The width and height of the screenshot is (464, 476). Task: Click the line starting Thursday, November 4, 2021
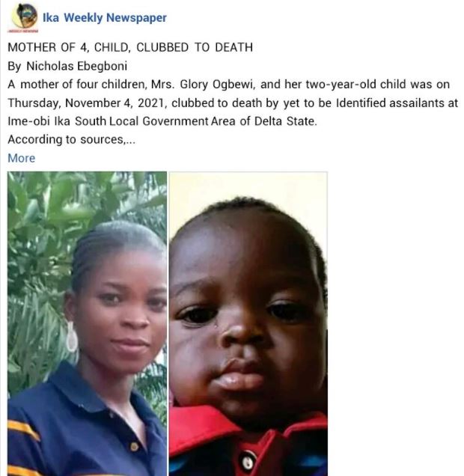click(x=233, y=103)
